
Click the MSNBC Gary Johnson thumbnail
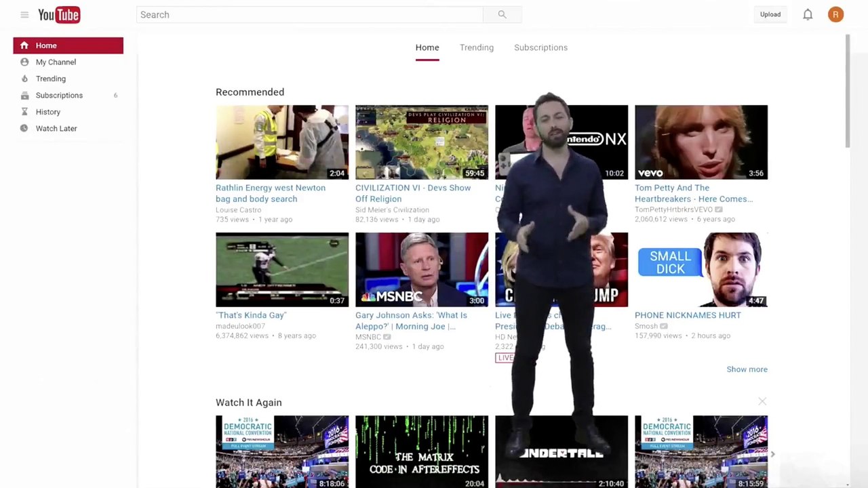(422, 269)
